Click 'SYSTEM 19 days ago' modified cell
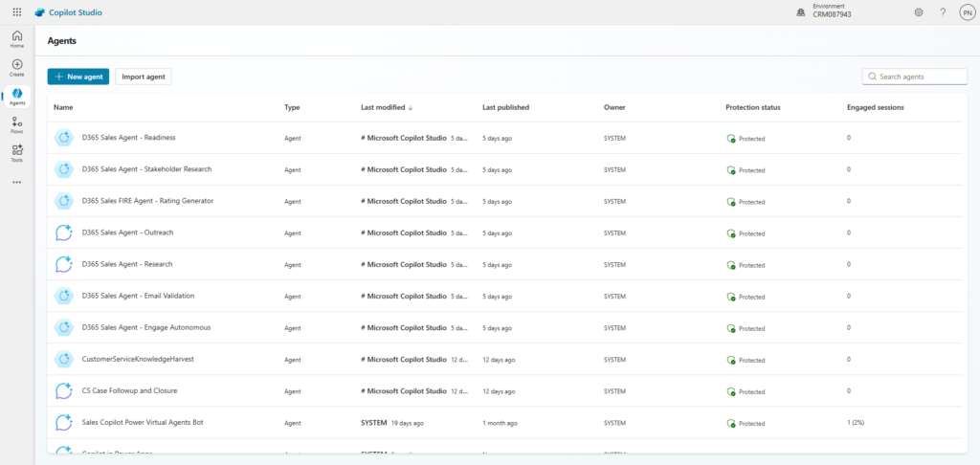Viewport: 980px width, 465px height. (392, 423)
